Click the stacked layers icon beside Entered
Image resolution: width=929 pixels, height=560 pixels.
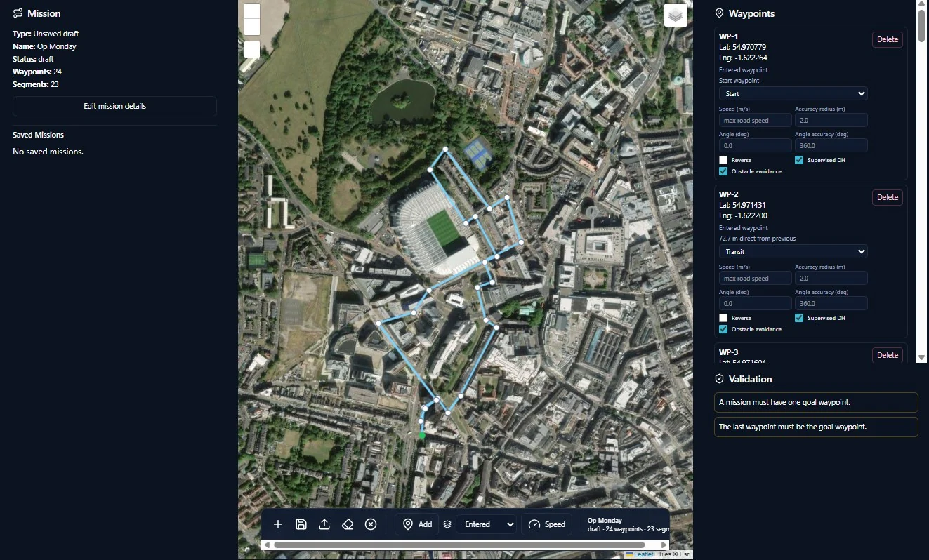[447, 524]
